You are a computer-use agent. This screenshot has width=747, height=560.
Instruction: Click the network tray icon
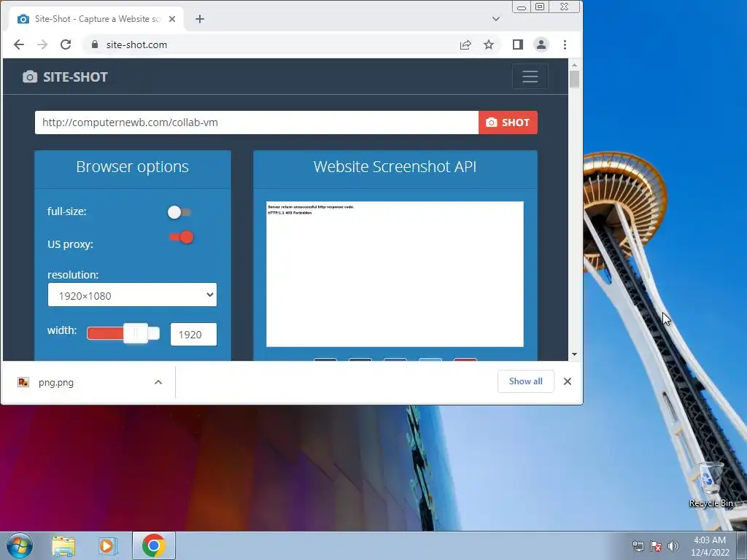638,546
